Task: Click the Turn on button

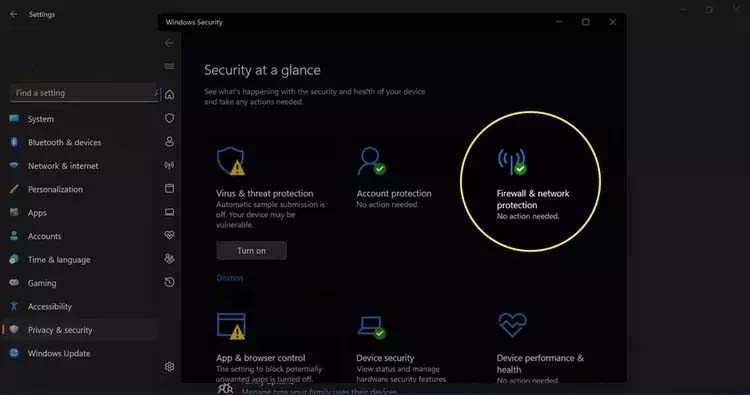Action: point(252,251)
